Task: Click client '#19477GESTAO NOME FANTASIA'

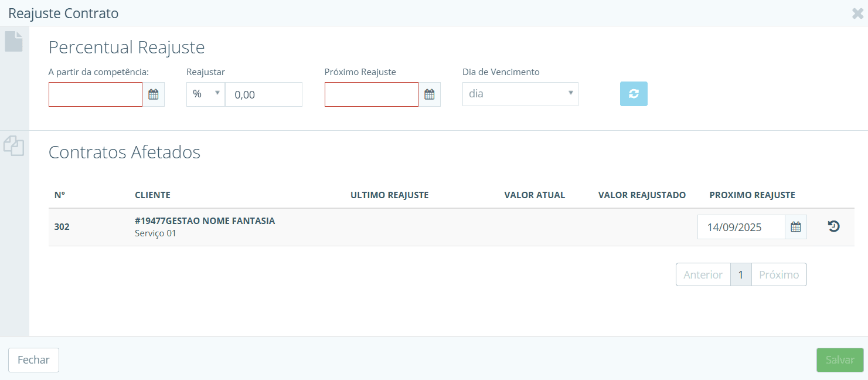Action: [x=205, y=221]
